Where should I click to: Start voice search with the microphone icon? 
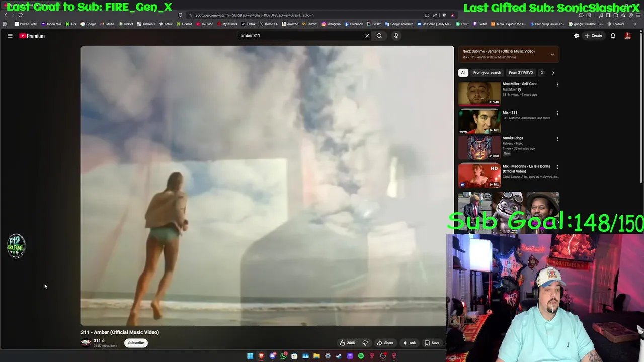396,36
